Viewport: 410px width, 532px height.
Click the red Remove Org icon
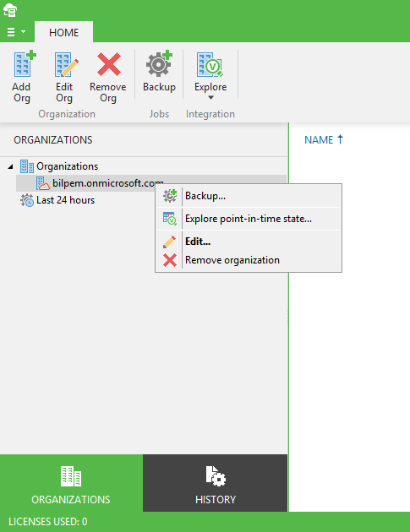[x=109, y=64]
